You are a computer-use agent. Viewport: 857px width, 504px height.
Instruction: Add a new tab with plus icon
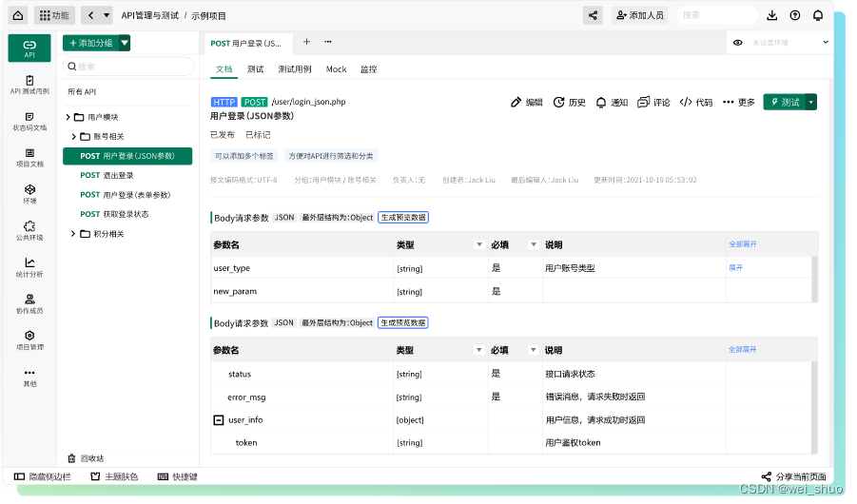pos(306,42)
